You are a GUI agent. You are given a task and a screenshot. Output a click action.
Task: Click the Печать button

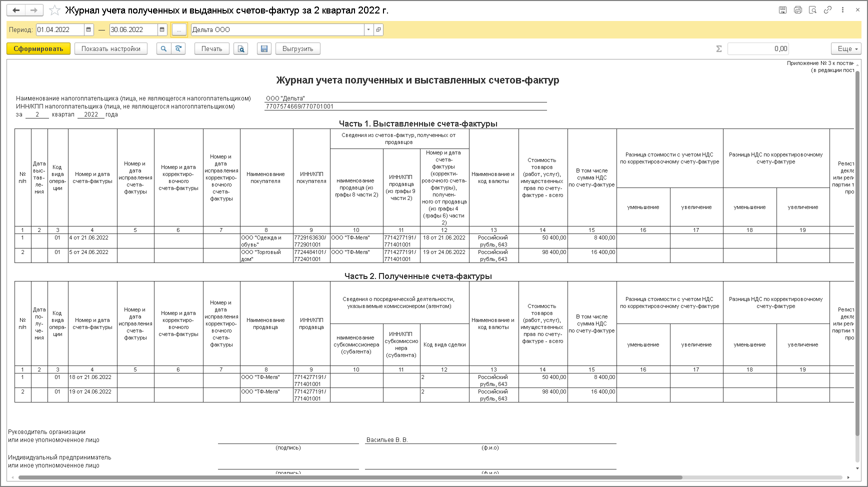[x=212, y=48]
